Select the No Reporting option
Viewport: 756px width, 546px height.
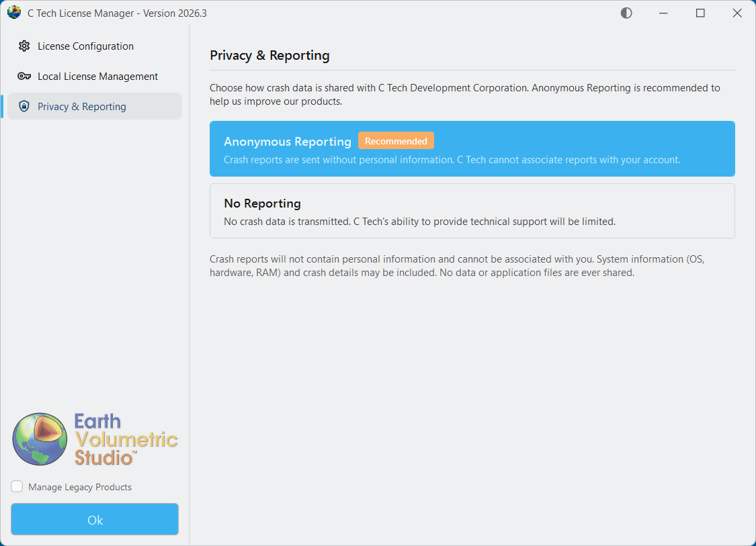click(x=472, y=210)
